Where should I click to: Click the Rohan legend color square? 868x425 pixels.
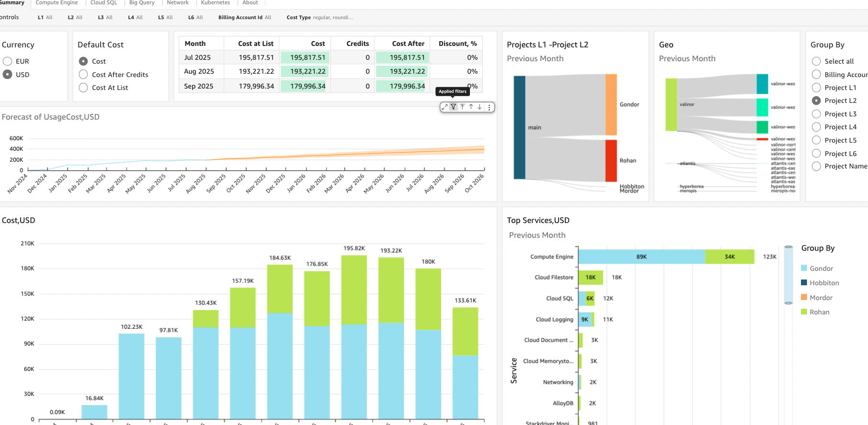click(804, 312)
